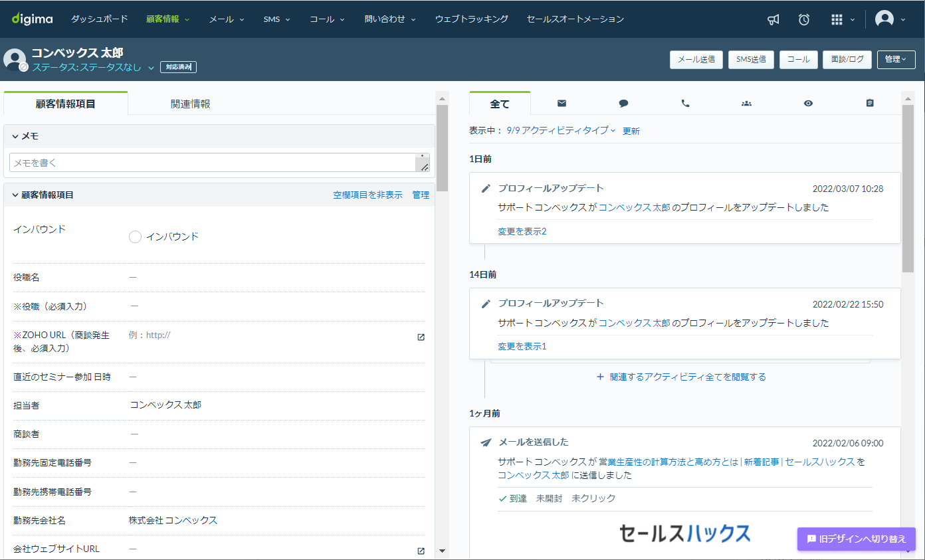
Task: Filter activities by the eye tracking icon
Action: [808, 103]
